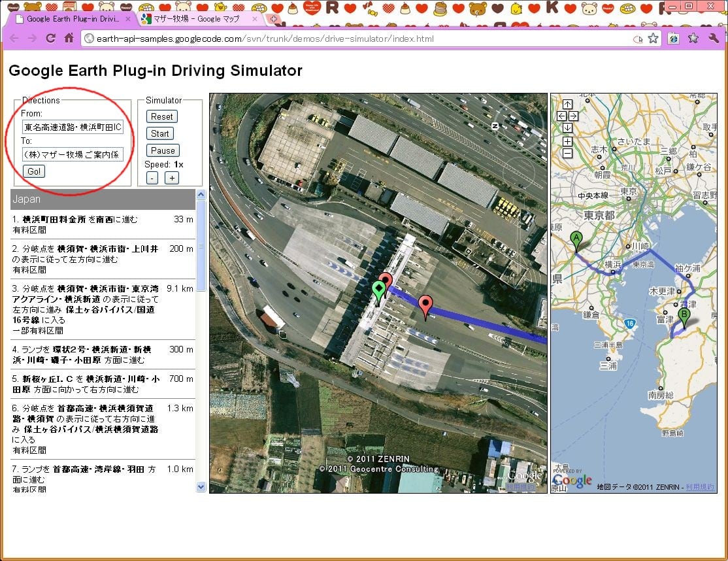
Task: Zoom out on the route overview map
Action: point(567,153)
